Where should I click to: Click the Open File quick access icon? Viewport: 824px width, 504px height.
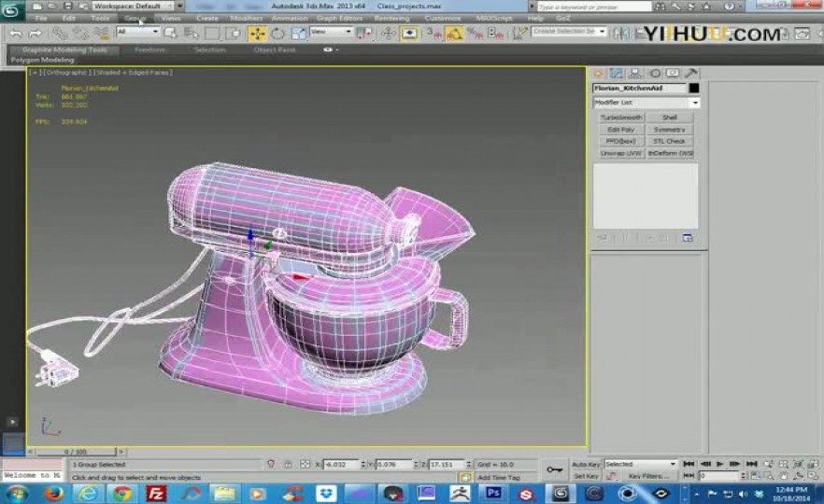point(52,7)
